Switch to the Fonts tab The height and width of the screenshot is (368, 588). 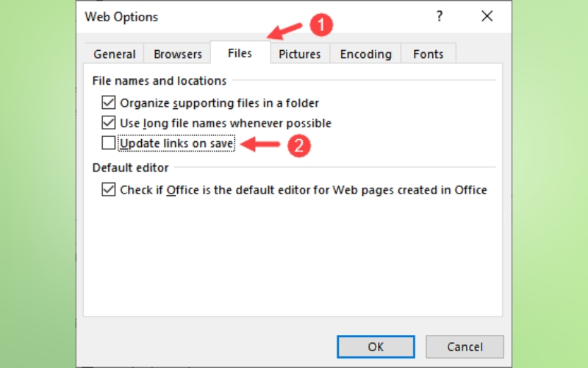[429, 54]
